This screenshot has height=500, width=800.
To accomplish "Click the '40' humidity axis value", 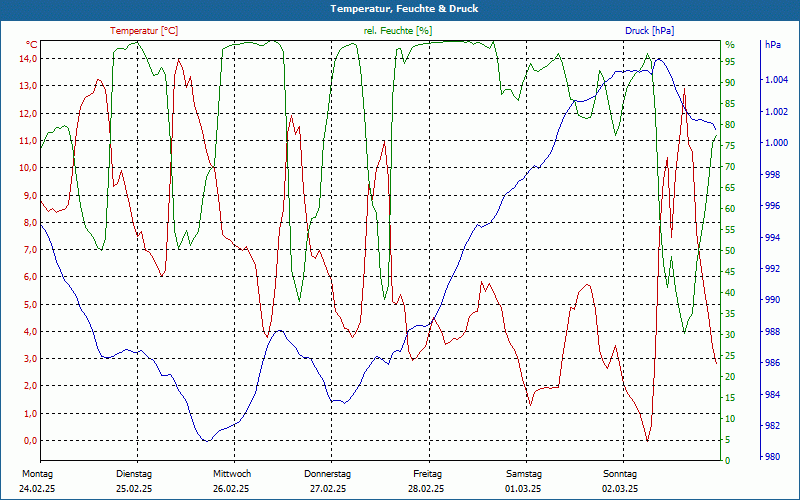I will pos(730,292).
